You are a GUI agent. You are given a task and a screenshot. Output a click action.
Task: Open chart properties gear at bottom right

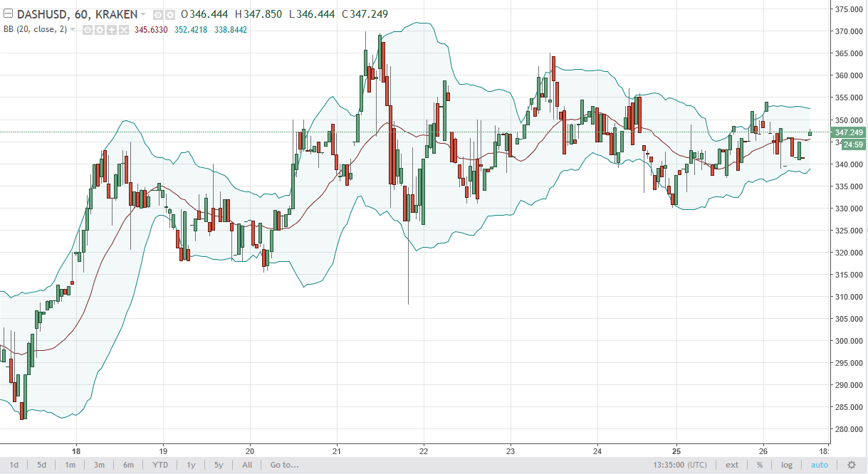[x=851, y=465]
